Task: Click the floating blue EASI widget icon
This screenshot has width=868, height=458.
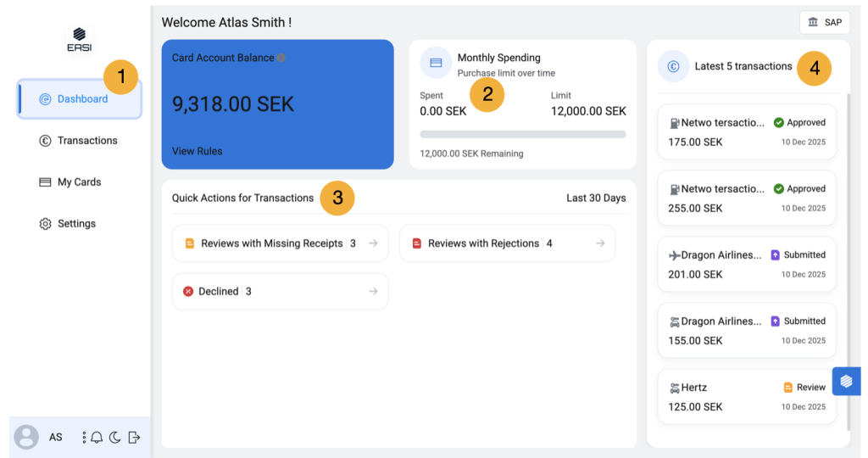Action: coord(846,382)
